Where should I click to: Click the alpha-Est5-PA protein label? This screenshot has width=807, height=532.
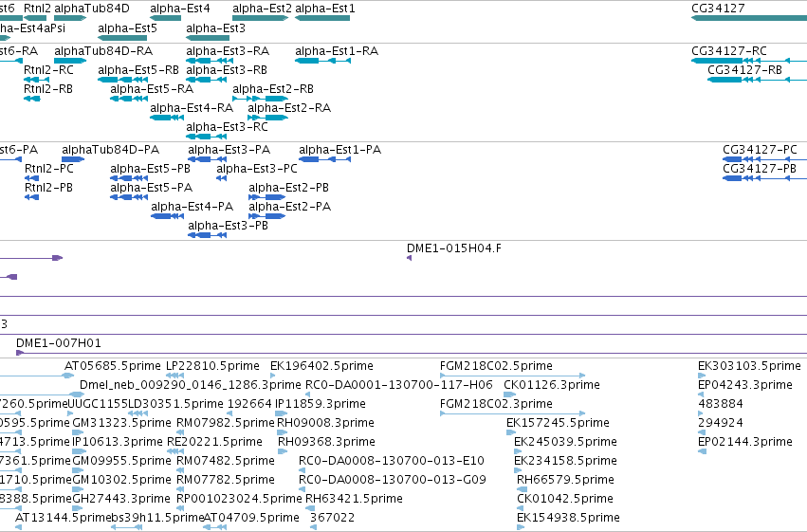(x=152, y=188)
